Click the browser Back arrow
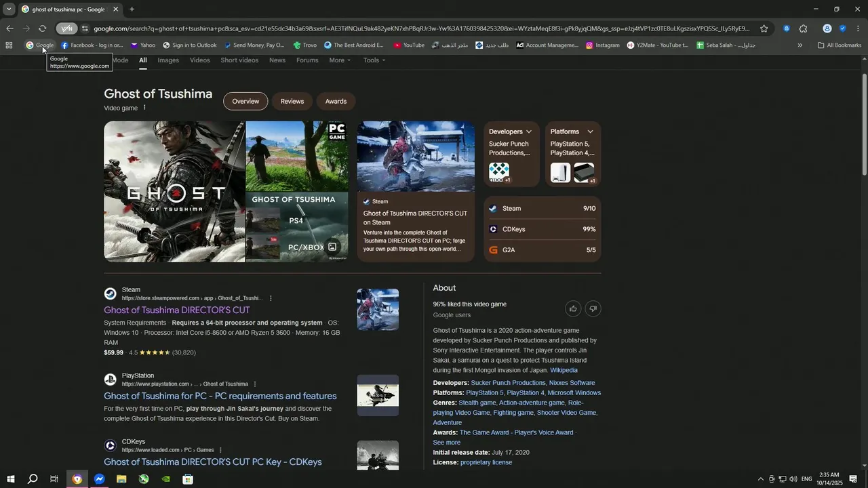The height and width of the screenshot is (488, 868). pos(9,28)
